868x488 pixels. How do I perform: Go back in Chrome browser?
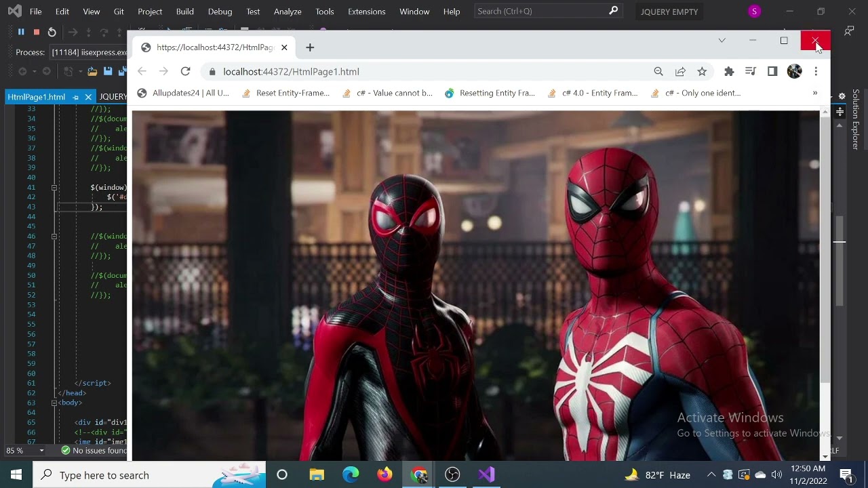(142, 71)
